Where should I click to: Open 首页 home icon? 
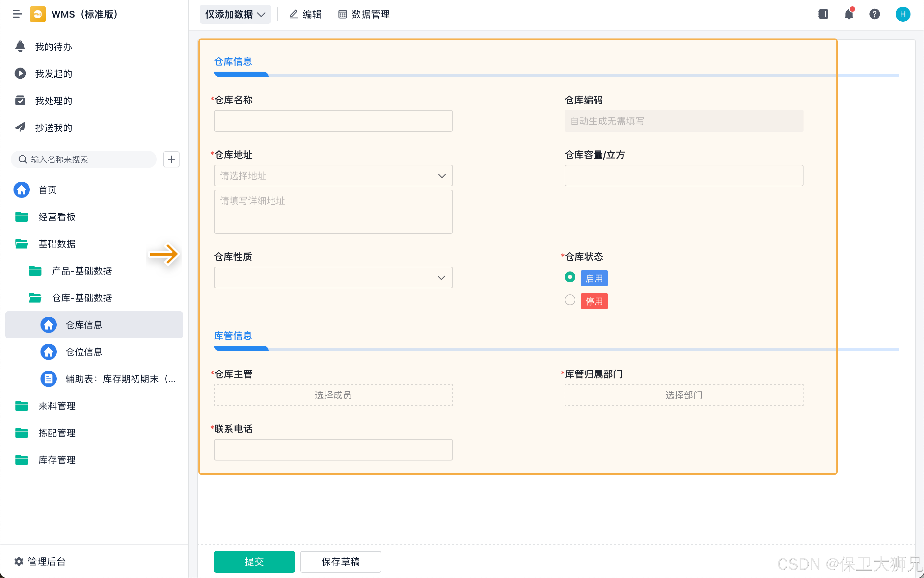point(22,190)
